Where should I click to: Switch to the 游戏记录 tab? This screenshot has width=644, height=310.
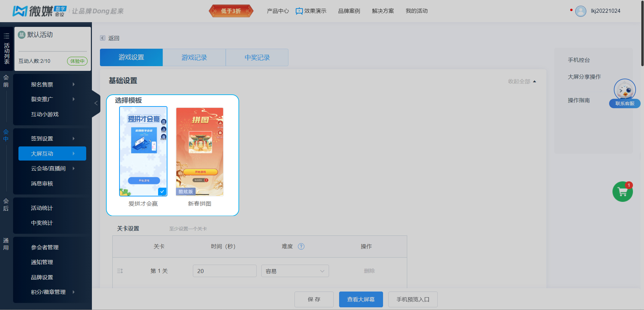coord(194,57)
